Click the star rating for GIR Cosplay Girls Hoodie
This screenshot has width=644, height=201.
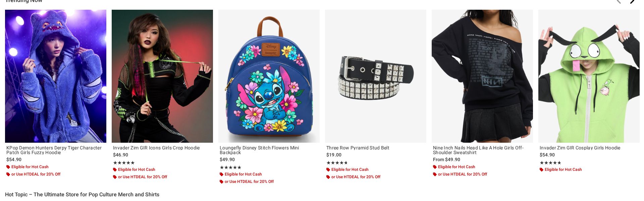coord(550,163)
